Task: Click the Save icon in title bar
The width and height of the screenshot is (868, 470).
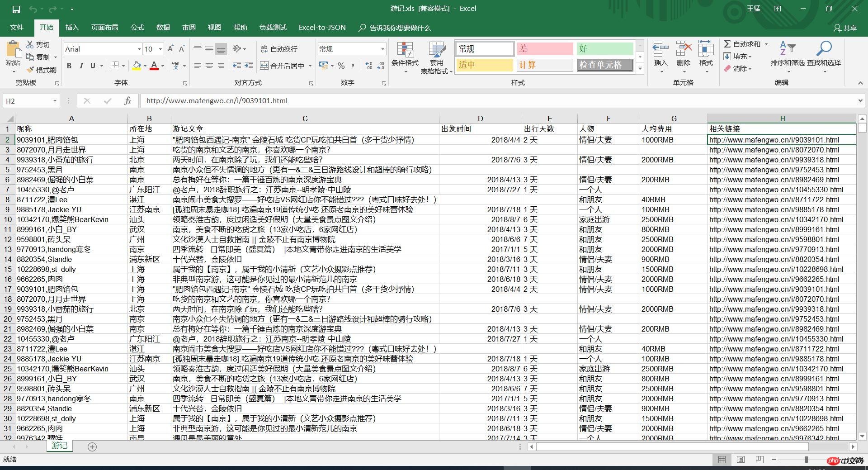Action: (x=16, y=9)
